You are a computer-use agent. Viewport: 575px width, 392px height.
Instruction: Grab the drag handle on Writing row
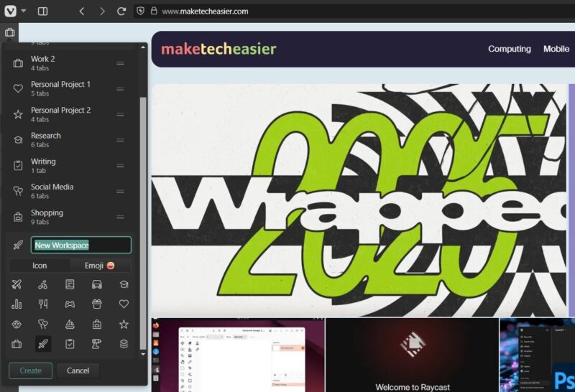click(x=120, y=166)
